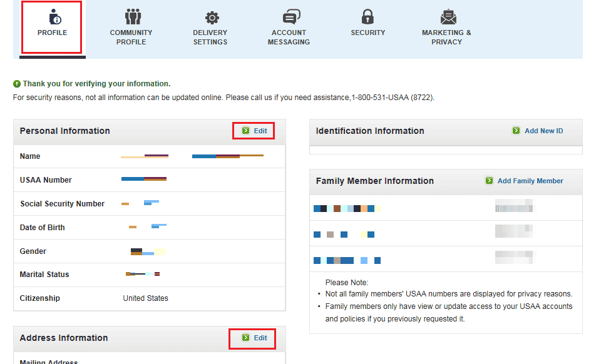Click "Thank you for verifying your information." message
The width and height of the screenshot is (601, 364).
tap(96, 84)
